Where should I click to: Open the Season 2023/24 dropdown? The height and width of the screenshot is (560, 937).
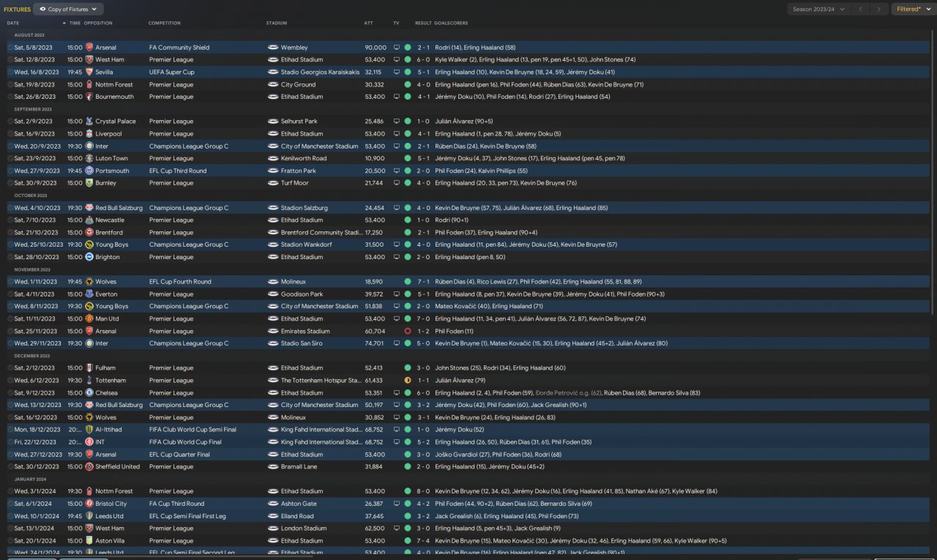pos(818,10)
